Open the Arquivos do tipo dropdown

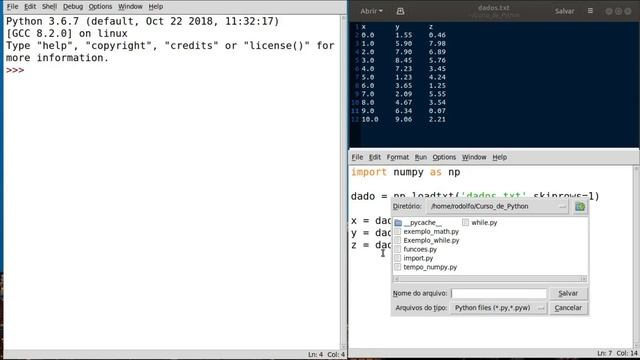point(498,308)
